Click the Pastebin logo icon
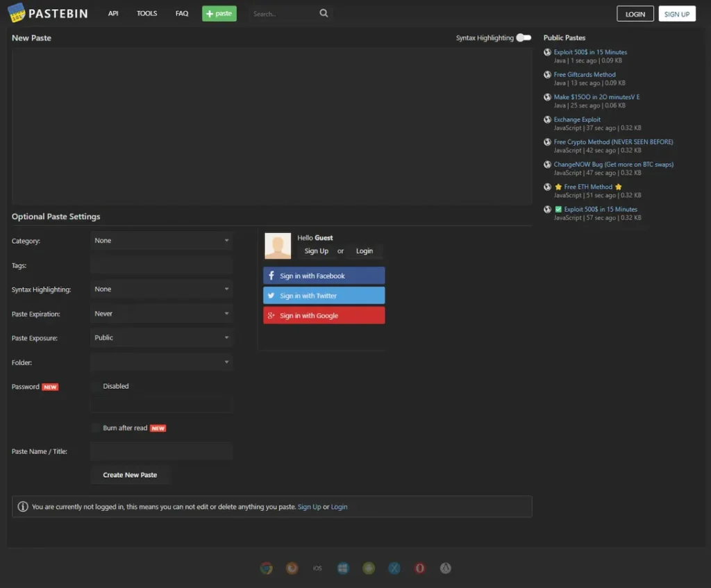This screenshot has width=711, height=588. click(x=17, y=12)
